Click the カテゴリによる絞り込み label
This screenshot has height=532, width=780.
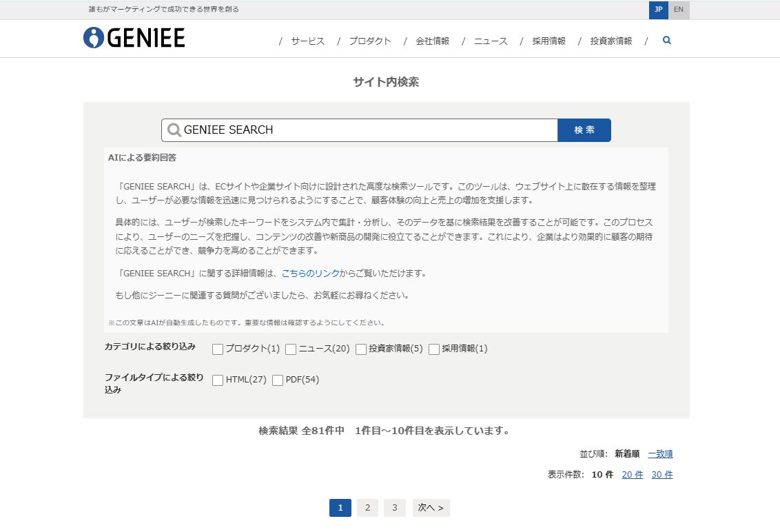pos(150,347)
